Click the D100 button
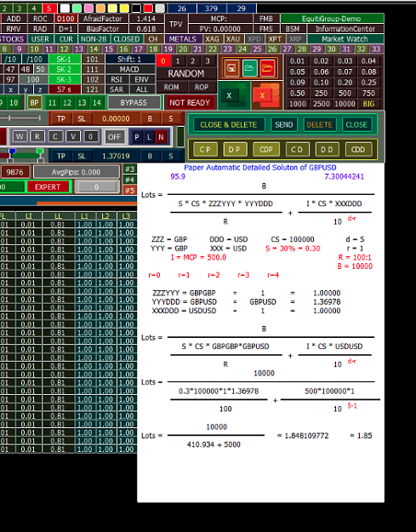416x532 pixels. (x=66, y=19)
